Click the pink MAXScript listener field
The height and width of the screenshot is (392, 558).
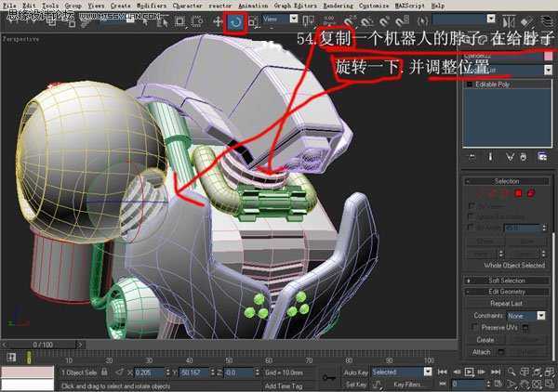(x=27, y=372)
